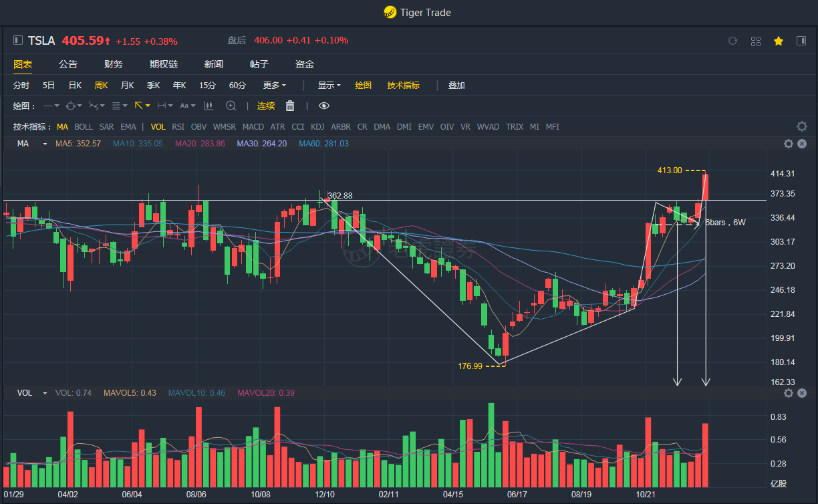
Task: Click the refresh icon in the header
Action: 732,41
